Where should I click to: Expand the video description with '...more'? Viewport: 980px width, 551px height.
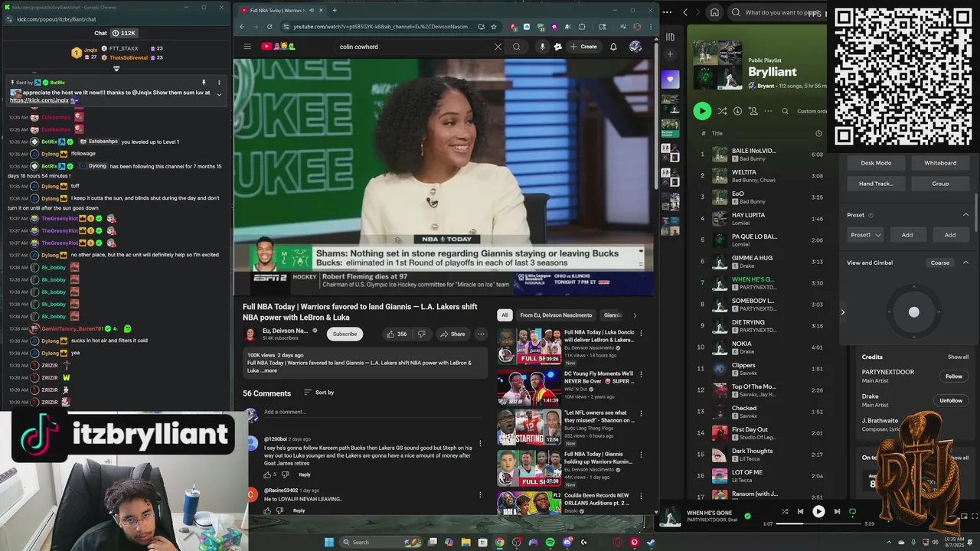tap(268, 370)
